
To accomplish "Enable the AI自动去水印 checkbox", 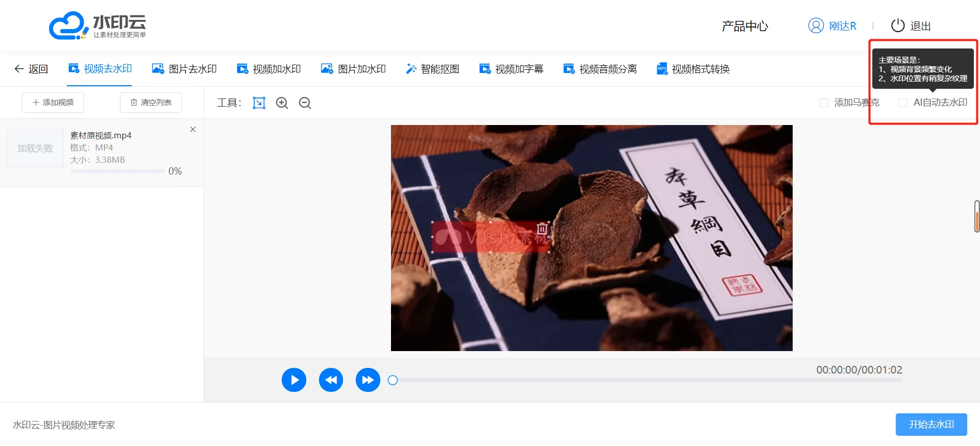I will pyautogui.click(x=902, y=103).
